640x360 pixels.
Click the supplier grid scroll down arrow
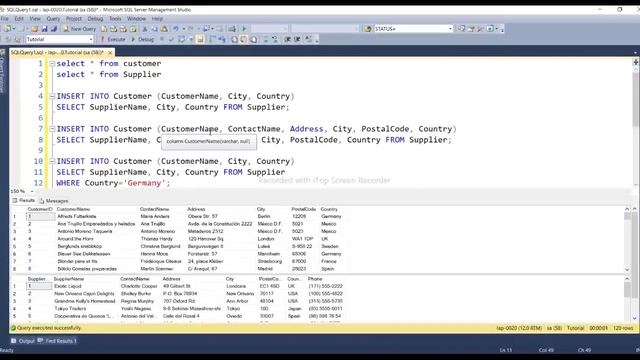click(635, 318)
